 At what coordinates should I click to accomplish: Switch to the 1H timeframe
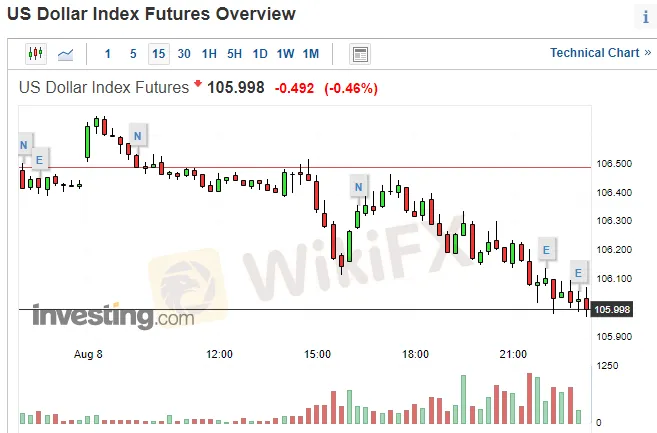pyautogui.click(x=209, y=54)
